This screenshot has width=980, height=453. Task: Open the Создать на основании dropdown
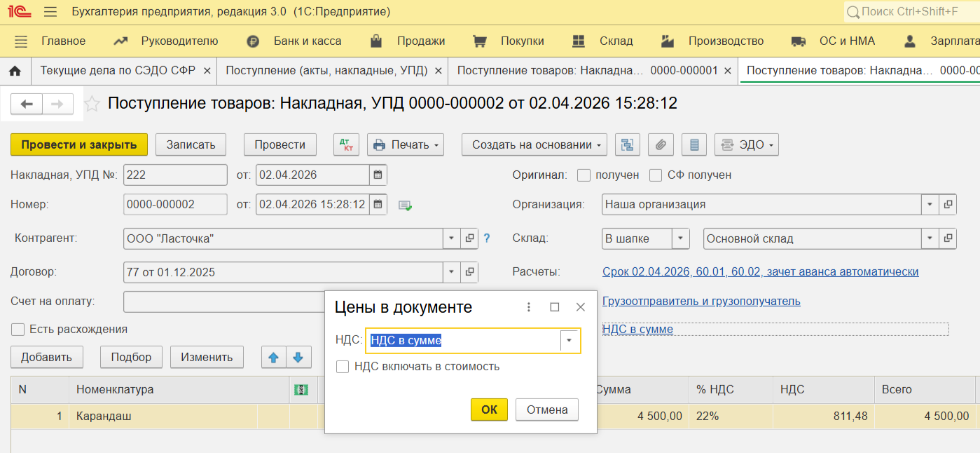[x=534, y=144]
